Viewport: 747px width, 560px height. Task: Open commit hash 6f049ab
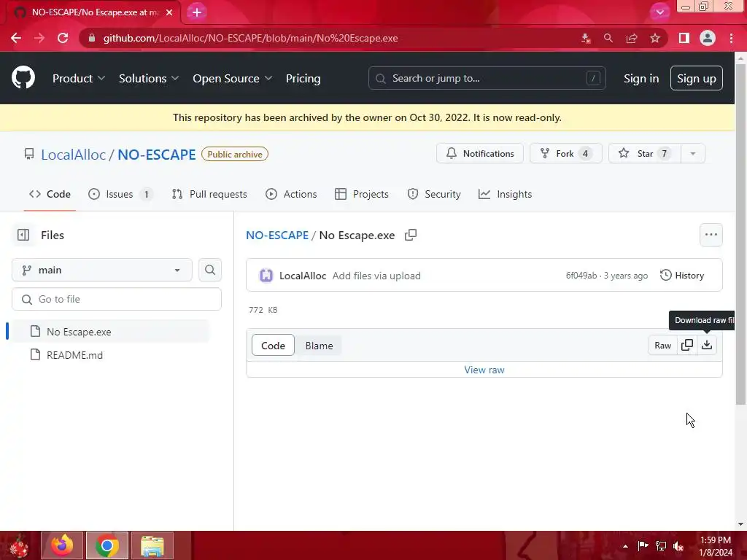pos(581,276)
